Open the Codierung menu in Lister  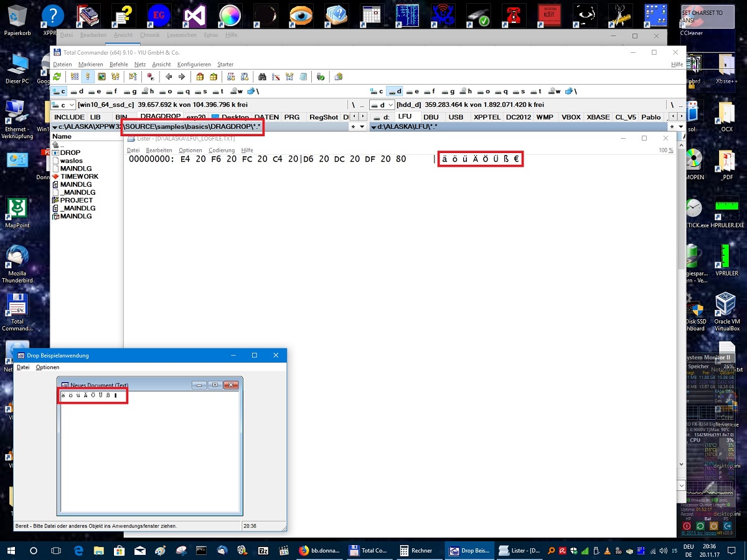222,151
